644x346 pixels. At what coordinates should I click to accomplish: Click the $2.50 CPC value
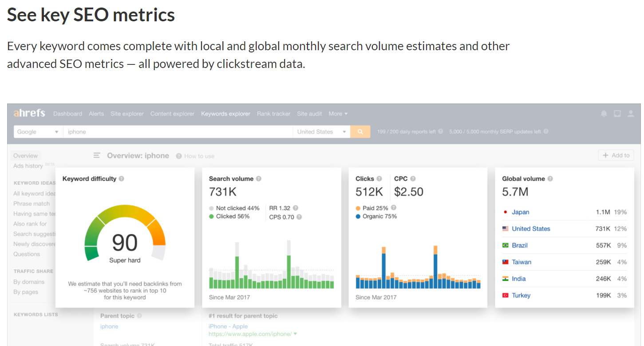(x=409, y=192)
